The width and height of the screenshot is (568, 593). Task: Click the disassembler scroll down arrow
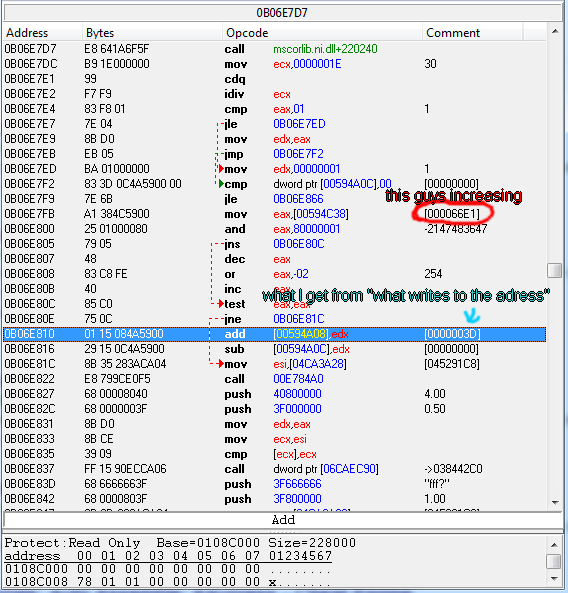pos(555,503)
